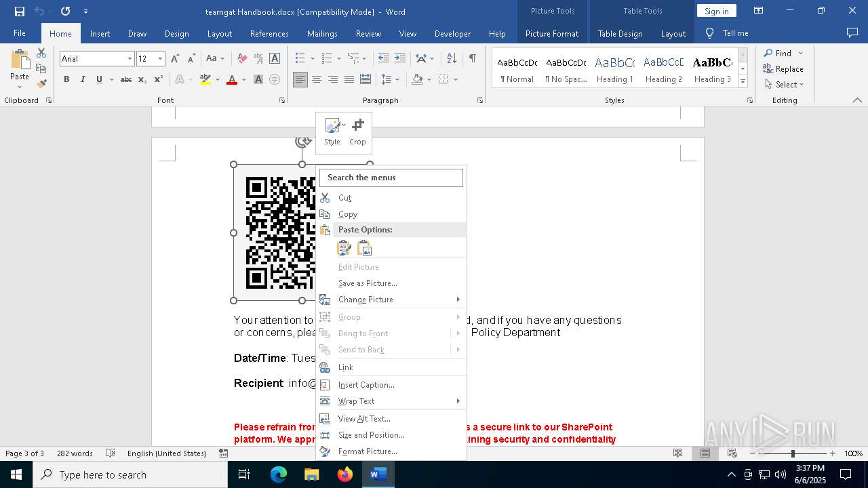Apply the yellow Text Highlight Color
Screen dimensions: 868x488
205,79
